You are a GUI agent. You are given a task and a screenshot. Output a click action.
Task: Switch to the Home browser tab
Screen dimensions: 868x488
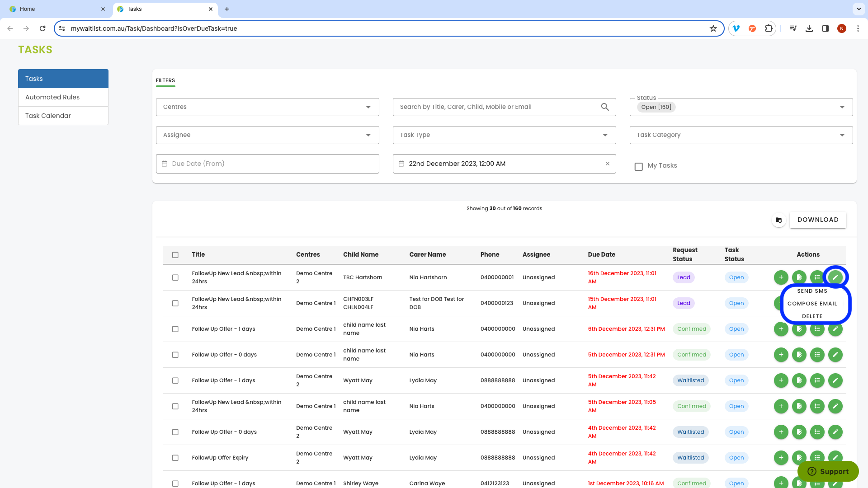click(x=57, y=9)
